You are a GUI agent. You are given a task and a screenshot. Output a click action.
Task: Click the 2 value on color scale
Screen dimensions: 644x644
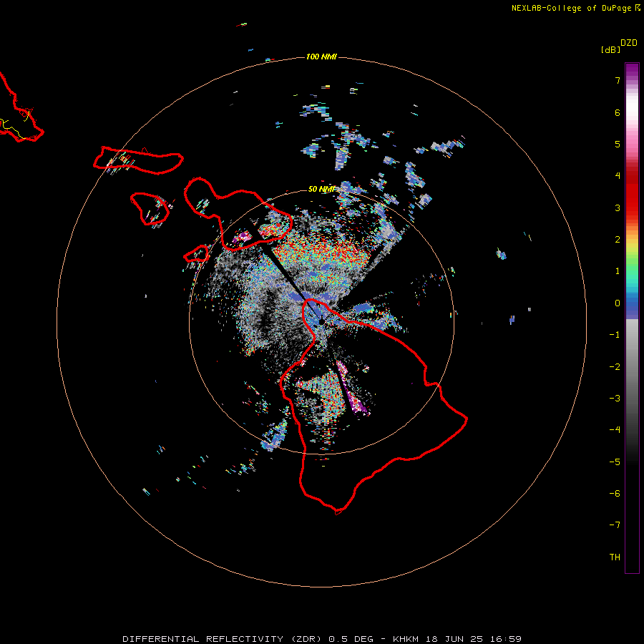tap(618, 240)
